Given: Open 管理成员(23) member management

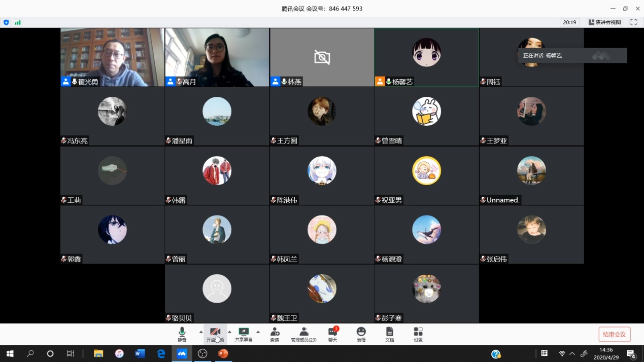Looking at the screenshot, I should point(303,334).
